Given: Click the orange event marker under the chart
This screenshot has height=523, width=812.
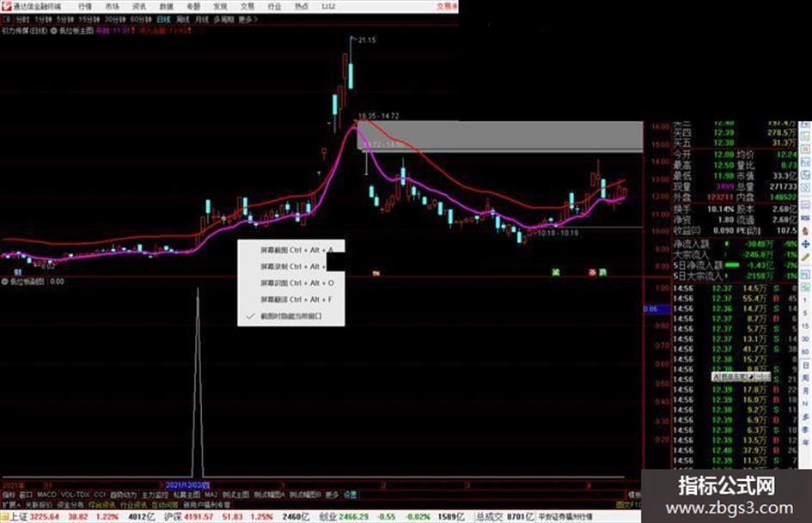Looking at the screenshot, I should coord(376,273).
